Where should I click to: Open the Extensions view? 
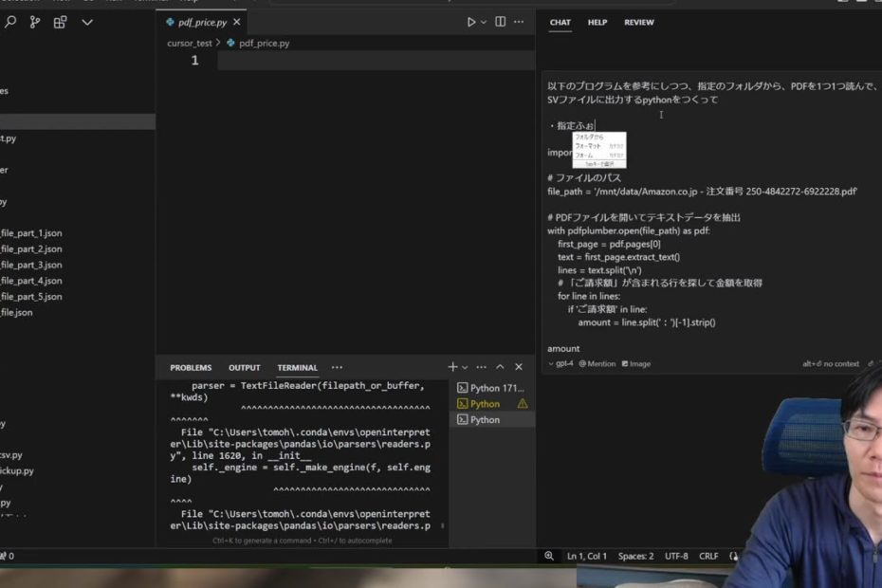[x=61, y=22]
